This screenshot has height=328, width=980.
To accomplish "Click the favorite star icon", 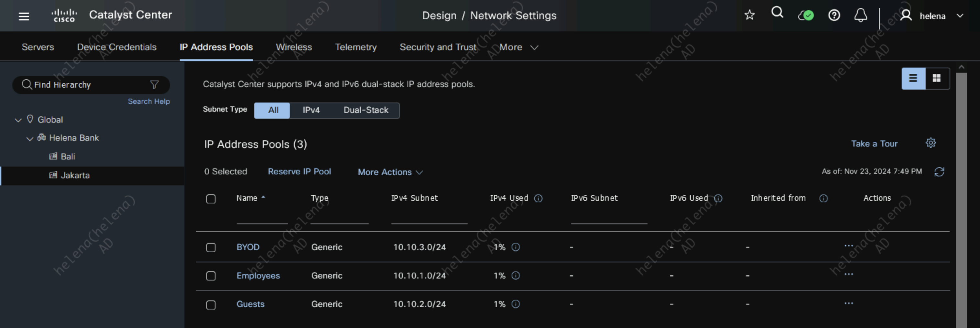I will [x=749, y=15].
